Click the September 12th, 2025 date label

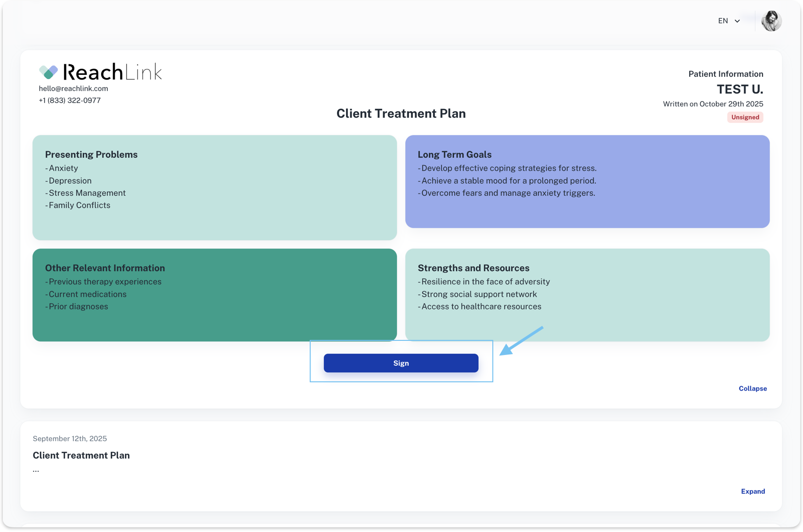[70, 439]
